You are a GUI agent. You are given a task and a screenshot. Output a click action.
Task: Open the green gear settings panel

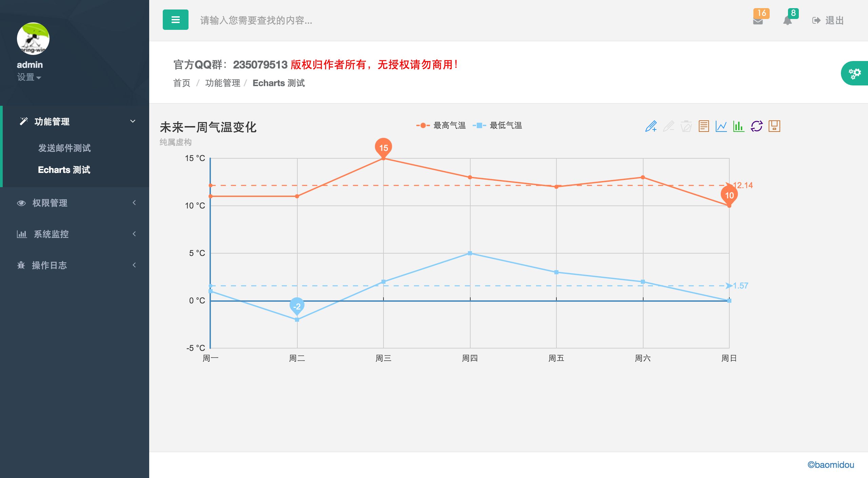[854, 73]
